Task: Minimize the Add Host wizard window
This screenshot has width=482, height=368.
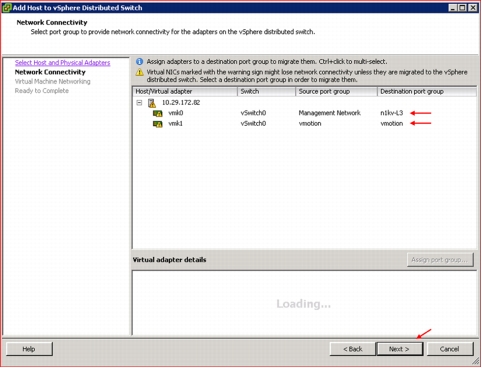Action: pos(452,7)
